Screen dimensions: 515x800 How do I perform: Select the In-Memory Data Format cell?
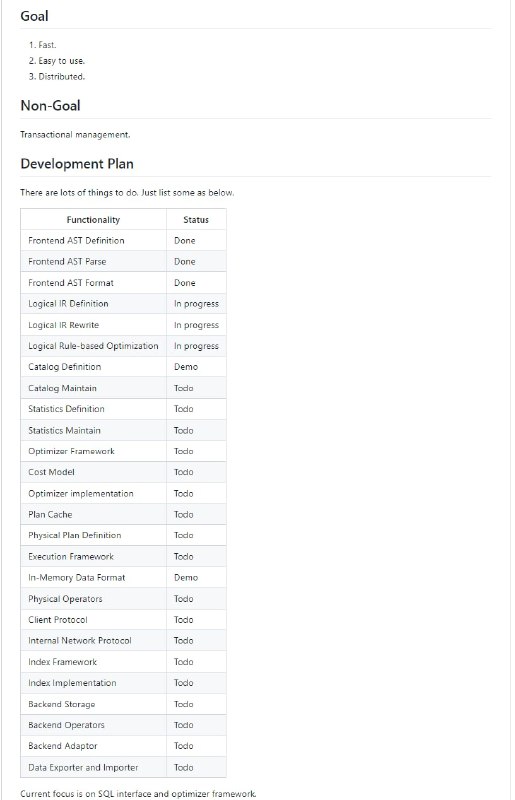click(93, 578)
